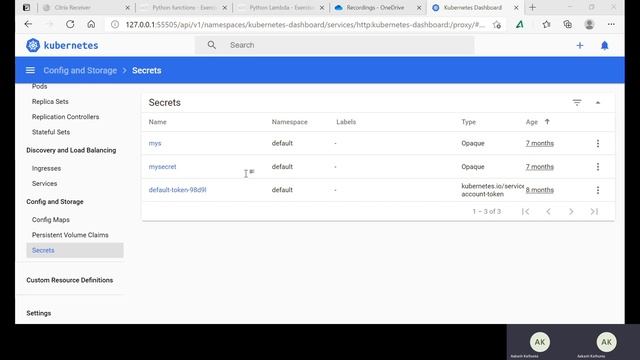Open Ingresses in sidebar
This screenshot has height=360, width=640.
click(46, 168)
